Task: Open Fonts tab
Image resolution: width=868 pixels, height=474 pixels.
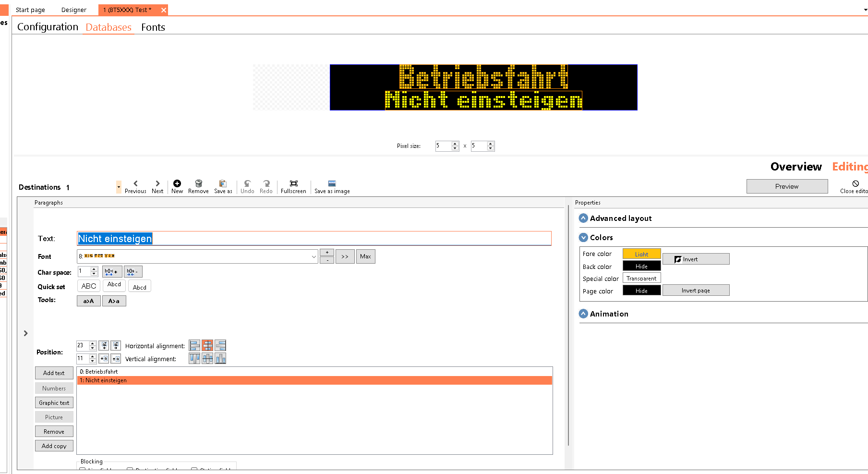Action: (153, 27)
